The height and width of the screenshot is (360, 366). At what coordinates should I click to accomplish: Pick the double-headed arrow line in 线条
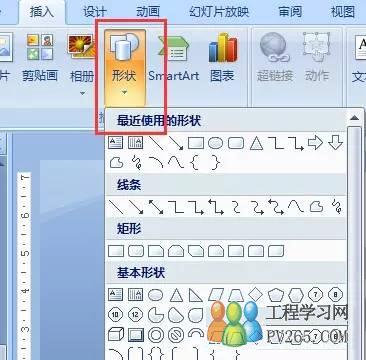pyautogui.click(x=156, y=207)
